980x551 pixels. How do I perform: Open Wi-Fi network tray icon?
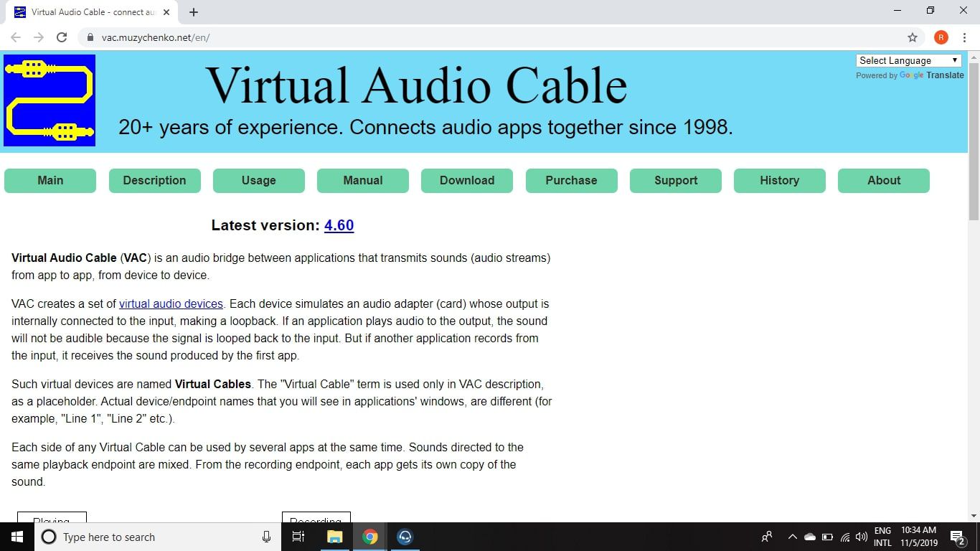pos(845,537)
